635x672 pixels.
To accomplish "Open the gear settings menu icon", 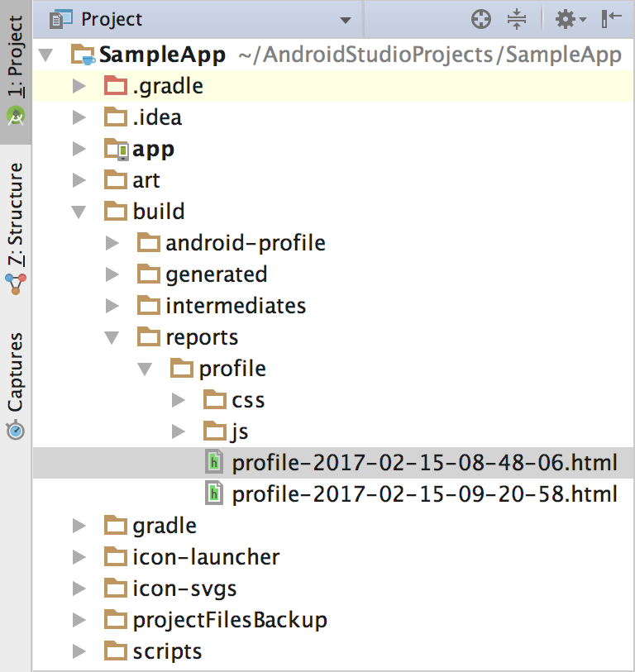I will pos(569,19).
